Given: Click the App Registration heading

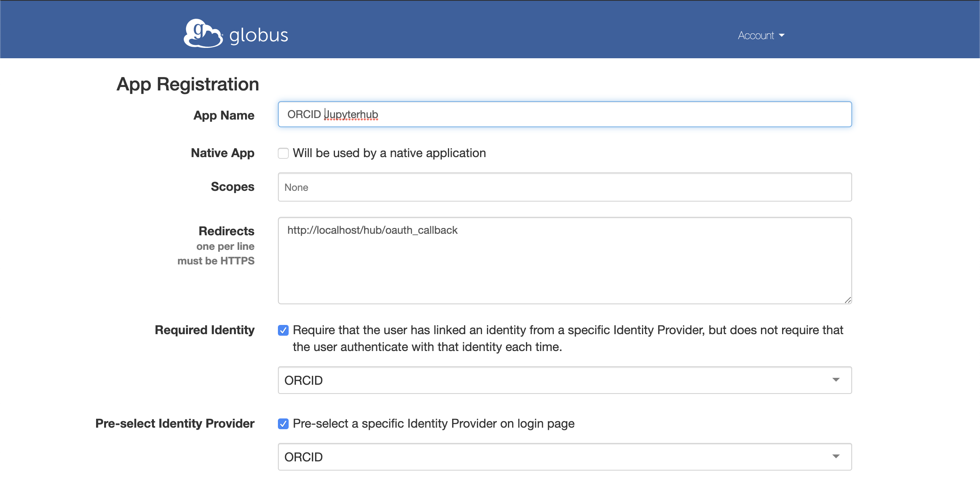Looking at the screenshot, I should pos(188,84).
